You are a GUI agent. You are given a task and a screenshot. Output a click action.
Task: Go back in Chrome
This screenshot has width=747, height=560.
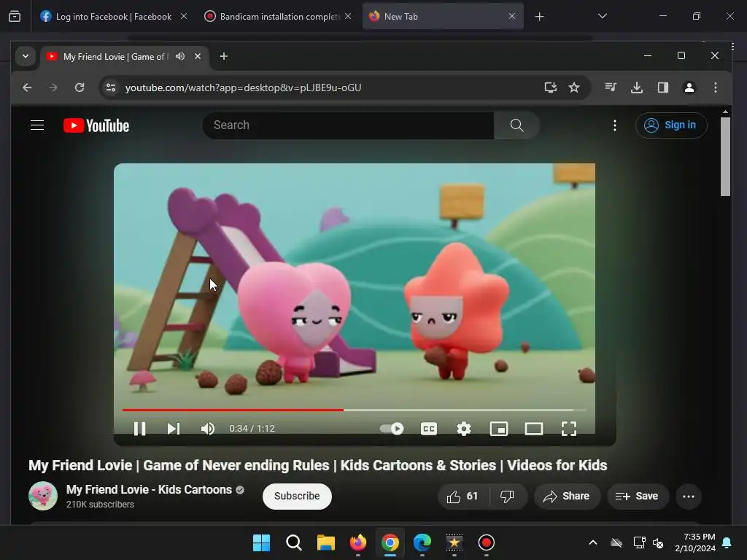(27, 87)
